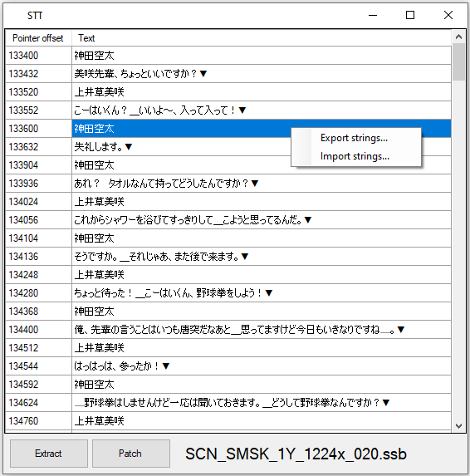Select text starting '俺、先輩の言うことは'
Viewport: 470px width, 476px height.
(x=239, y=329)
